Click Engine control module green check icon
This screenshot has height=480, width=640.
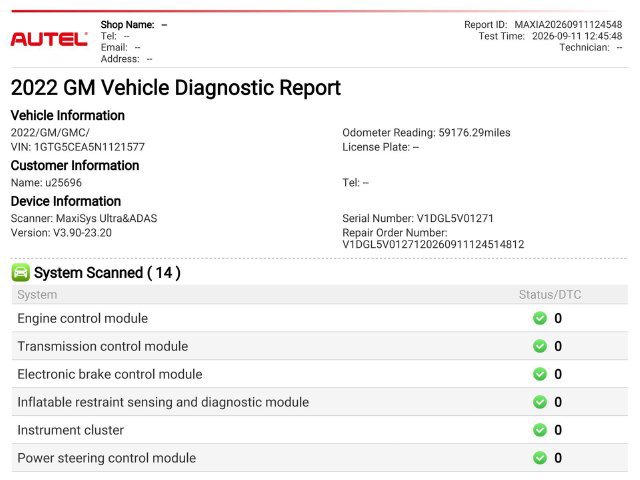click(540, 318)
